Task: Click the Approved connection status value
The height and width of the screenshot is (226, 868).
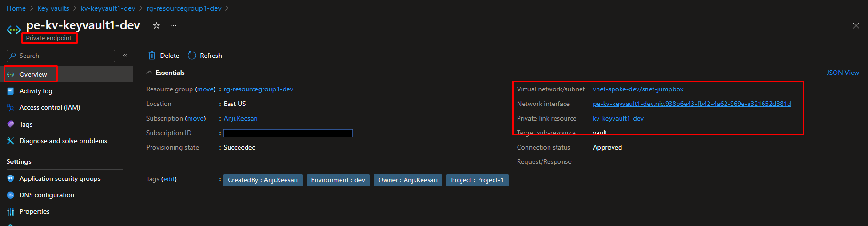Action: [x=607, y=147]
